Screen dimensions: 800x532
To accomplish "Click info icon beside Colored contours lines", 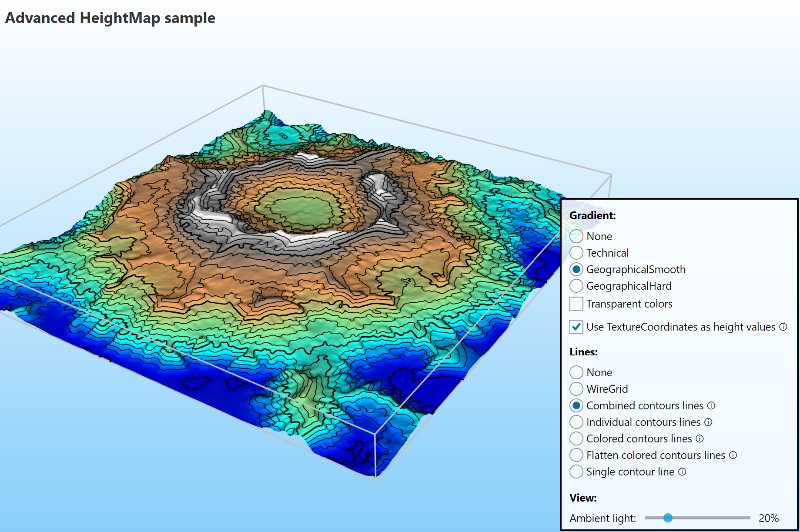I will (700, 438).
